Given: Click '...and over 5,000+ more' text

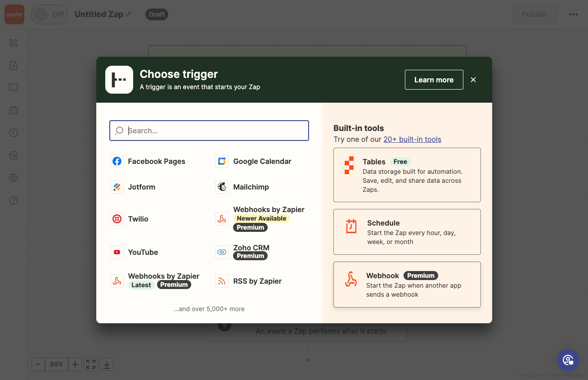Looking at the screenshot, I should click(x=209, y=309).
